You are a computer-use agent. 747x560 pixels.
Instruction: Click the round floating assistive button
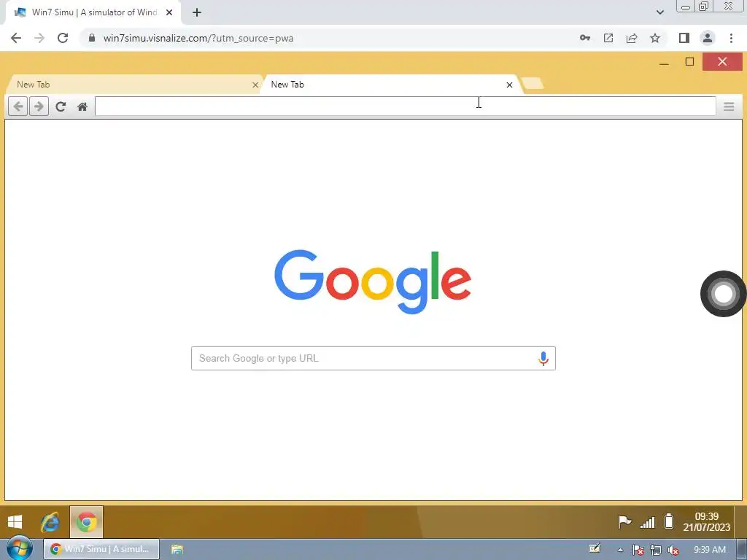click(723, 293)
